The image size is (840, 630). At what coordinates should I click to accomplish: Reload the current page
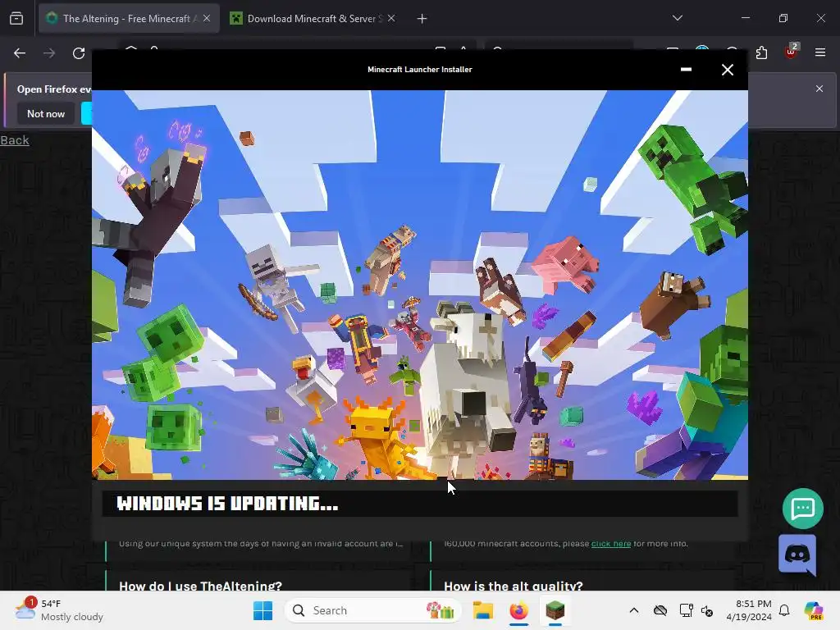point(79,53)
